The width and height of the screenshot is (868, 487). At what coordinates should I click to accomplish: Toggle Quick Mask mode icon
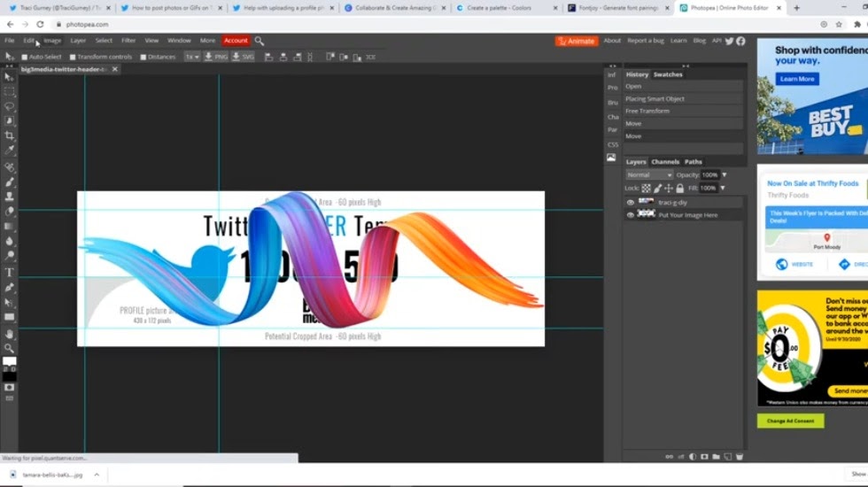tap(9, 388)
